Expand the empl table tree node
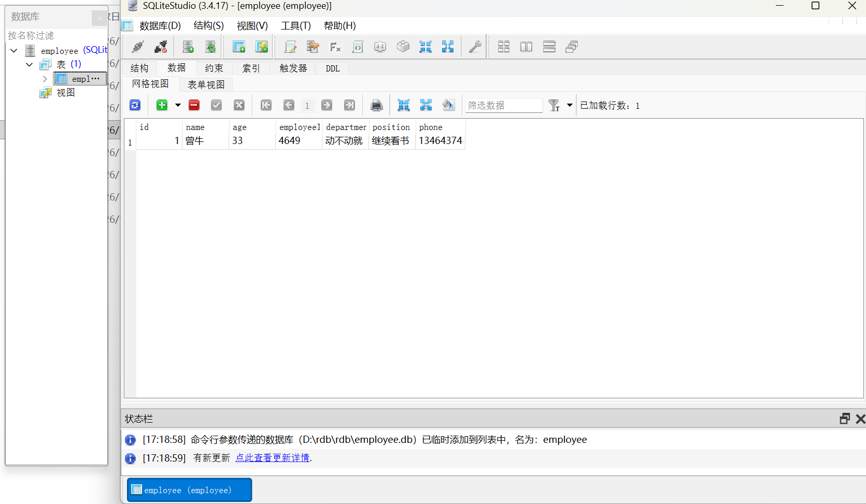 pyautogui.click(x=45, y=79)
